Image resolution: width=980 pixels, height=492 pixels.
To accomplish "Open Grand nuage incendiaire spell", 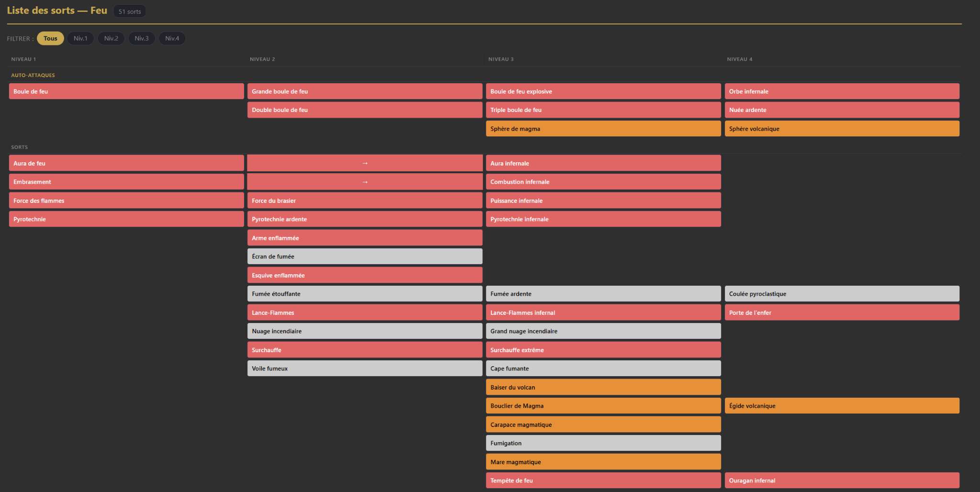I will 603,331.
